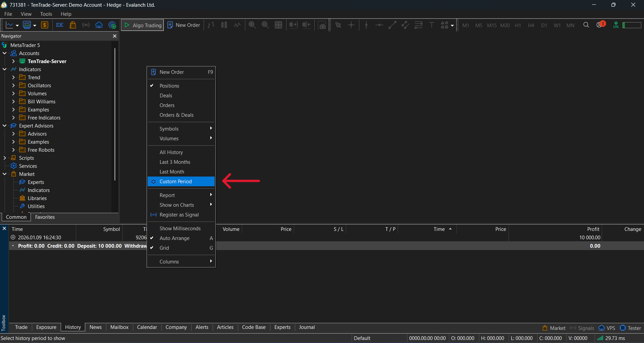
Task: Sort by the Profit column header
Action: pos(555,229)
